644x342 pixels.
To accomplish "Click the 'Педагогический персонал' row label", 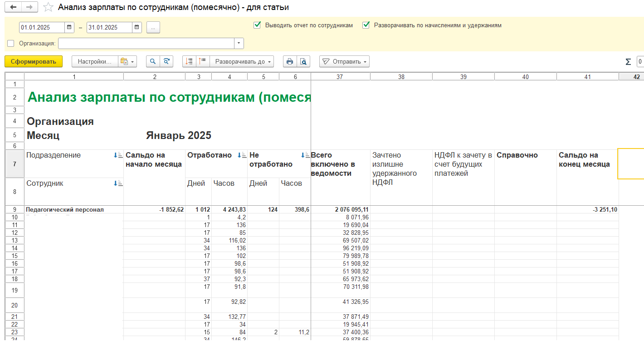I will point(65,209).
